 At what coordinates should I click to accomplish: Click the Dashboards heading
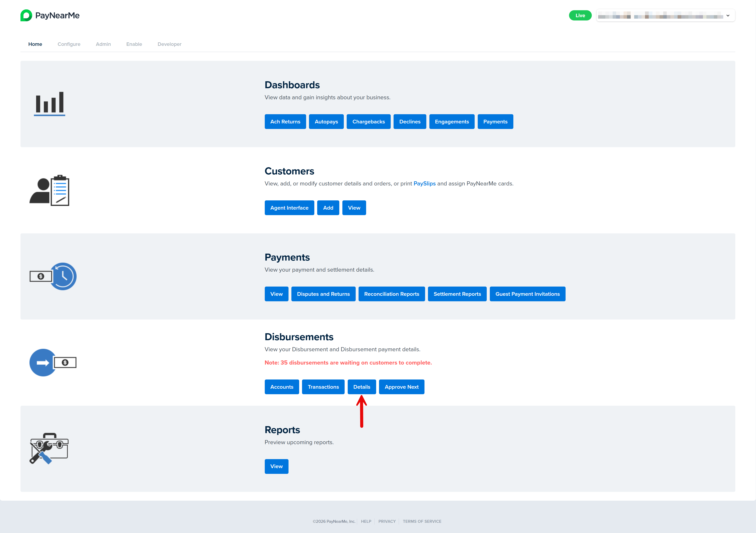point(292,85)
